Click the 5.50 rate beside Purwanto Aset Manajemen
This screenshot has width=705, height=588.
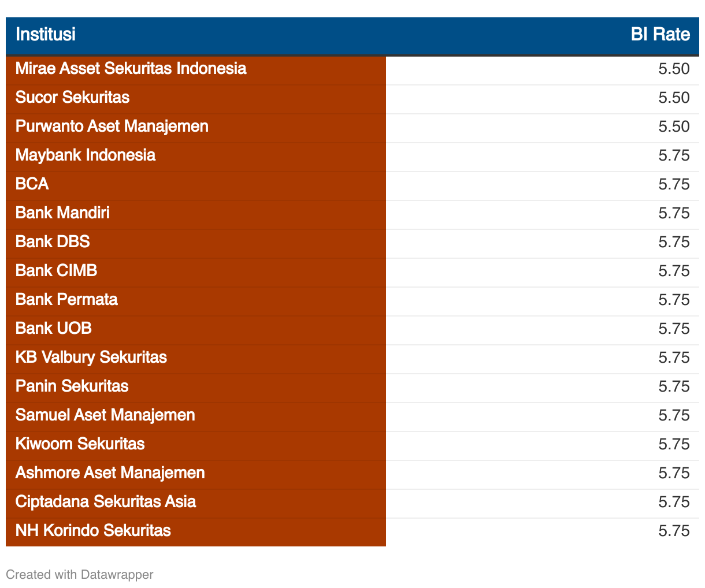coord(674,126)
